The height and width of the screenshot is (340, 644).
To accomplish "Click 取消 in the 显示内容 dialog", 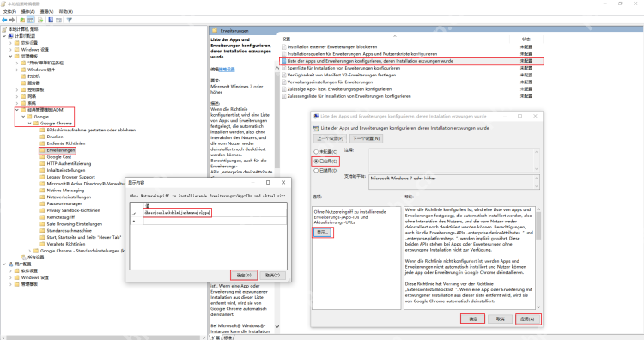I will 272,275.
